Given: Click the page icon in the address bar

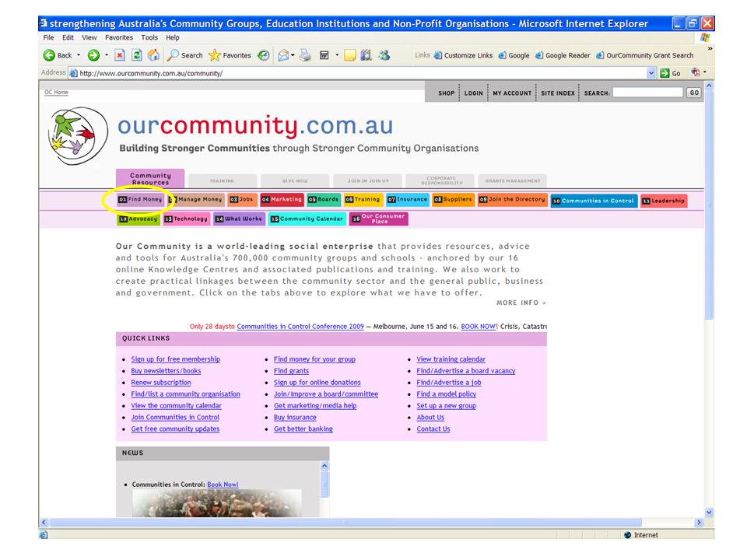Looking at the screenshot, I should pyautogui.click(x=73, y=73).
